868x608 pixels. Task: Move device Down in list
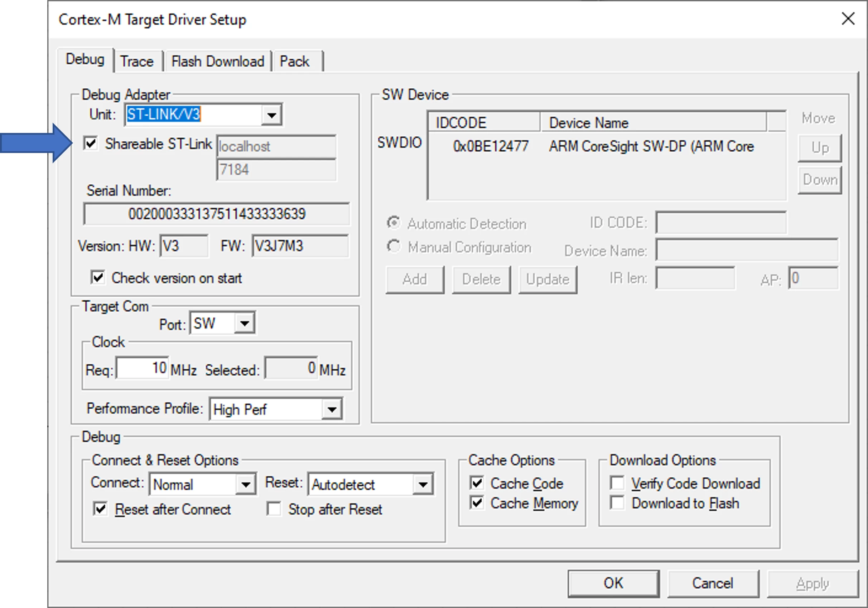point(820,180)
